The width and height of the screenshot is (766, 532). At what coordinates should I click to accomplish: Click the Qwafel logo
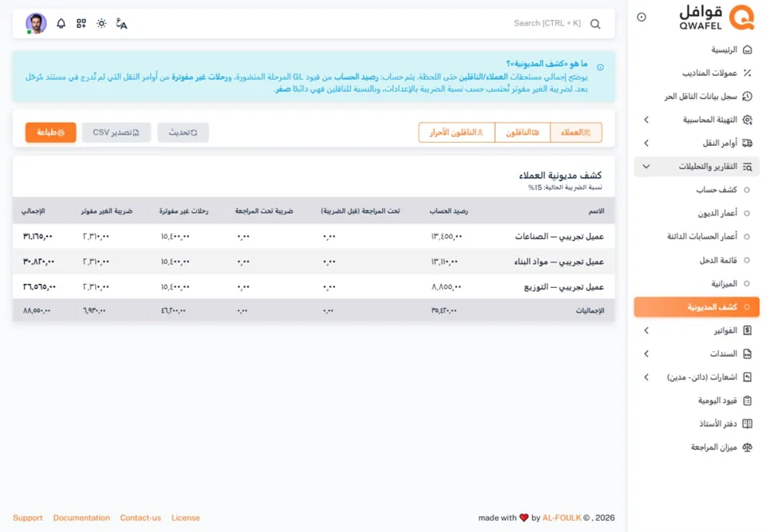[717, 18]
